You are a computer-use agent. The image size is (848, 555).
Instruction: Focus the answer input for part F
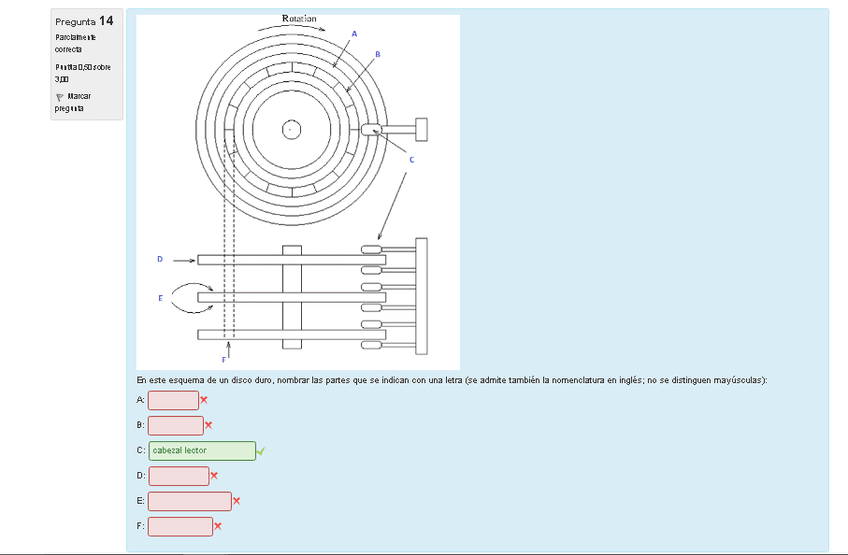(x=180, y=526)
